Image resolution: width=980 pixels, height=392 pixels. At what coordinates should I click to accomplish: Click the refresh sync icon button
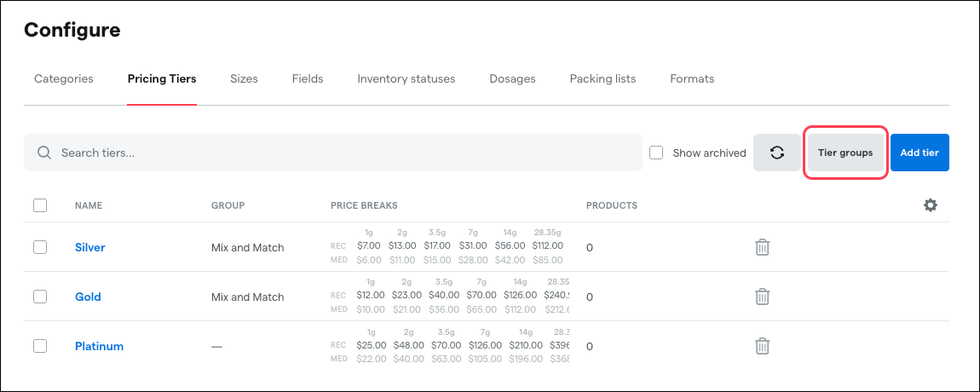pos(777,153)
